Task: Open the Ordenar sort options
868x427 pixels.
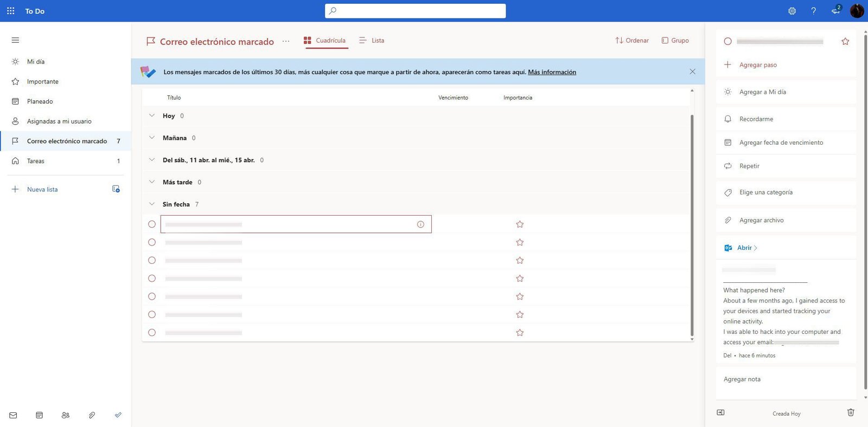Action: coord(632,41)
